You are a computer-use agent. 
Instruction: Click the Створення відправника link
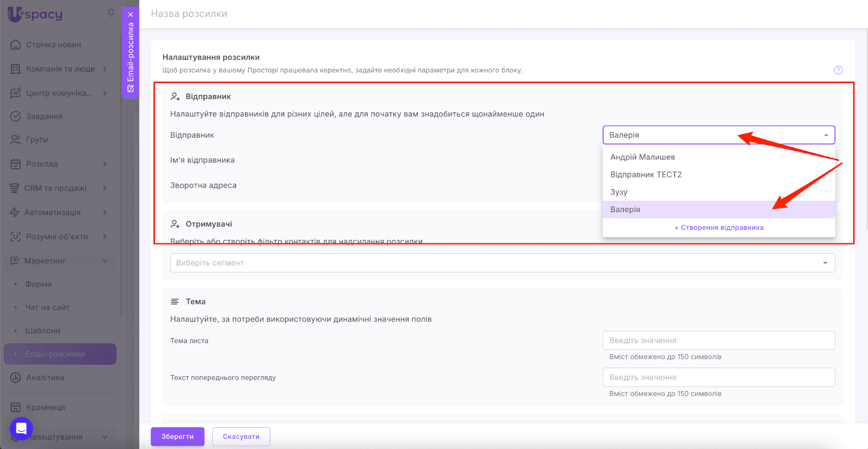719,228
